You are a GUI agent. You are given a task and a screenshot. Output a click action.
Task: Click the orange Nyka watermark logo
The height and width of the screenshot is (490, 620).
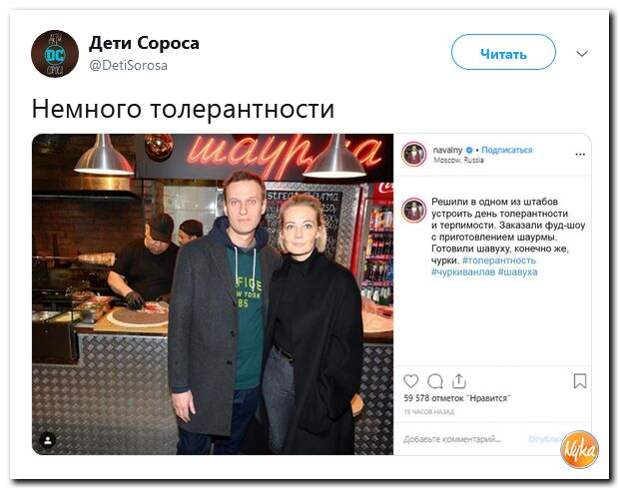[579, 450]
